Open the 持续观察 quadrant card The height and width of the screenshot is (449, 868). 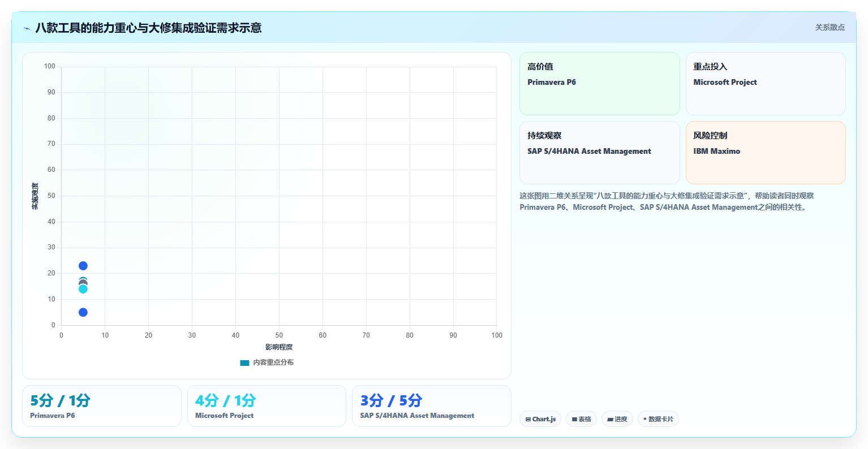tap(600, 153)
